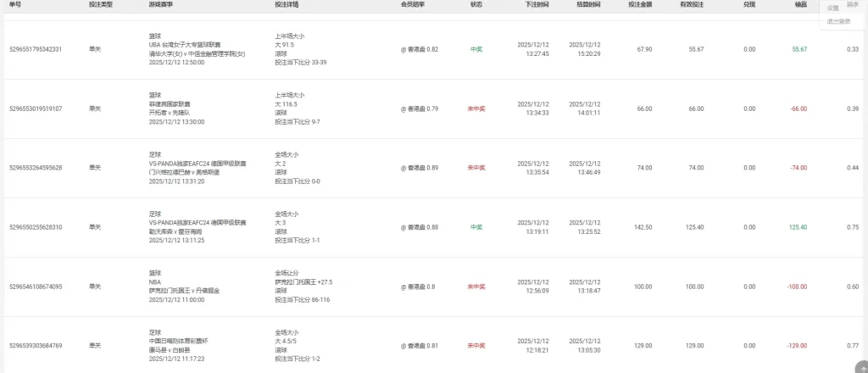Viewport: 868px width, 373px height.
Task: Click the 状态 column header
Action: coord(476,4)
